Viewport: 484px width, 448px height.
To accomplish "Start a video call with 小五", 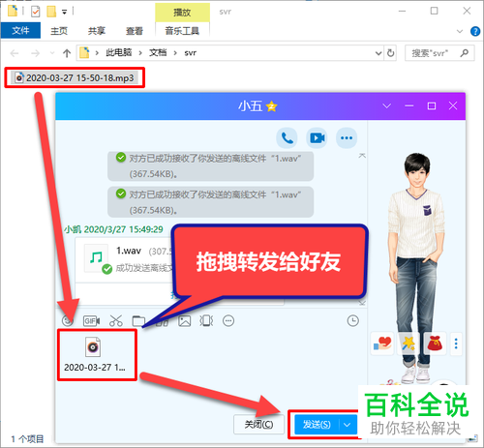I will pos(317,138).
